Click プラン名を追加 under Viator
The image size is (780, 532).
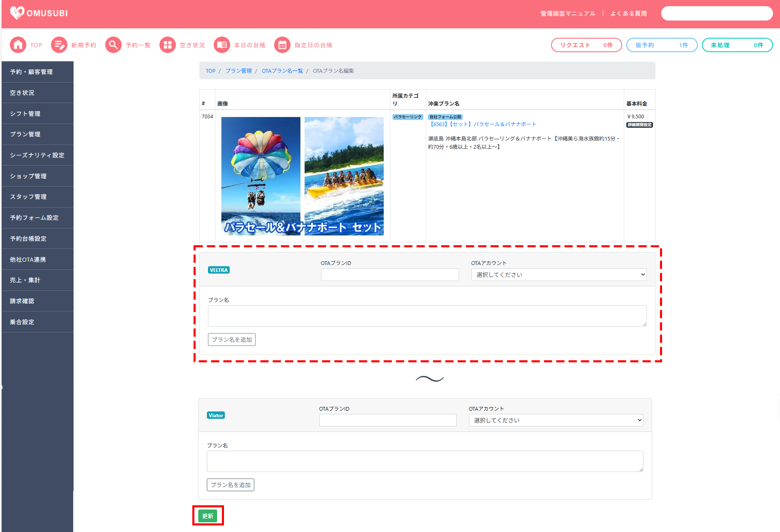231,485
